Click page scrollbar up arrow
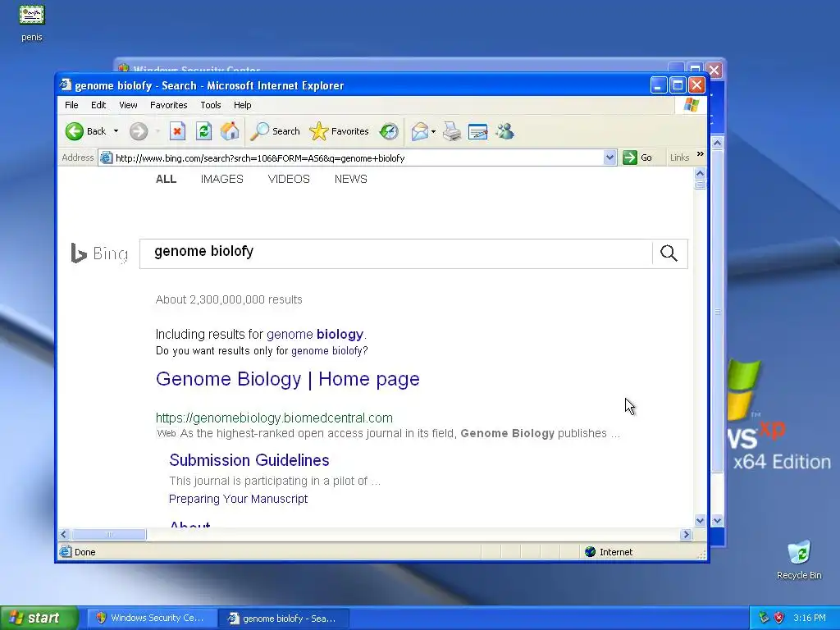This screenshot has height=630, width=840. point(700,174)
